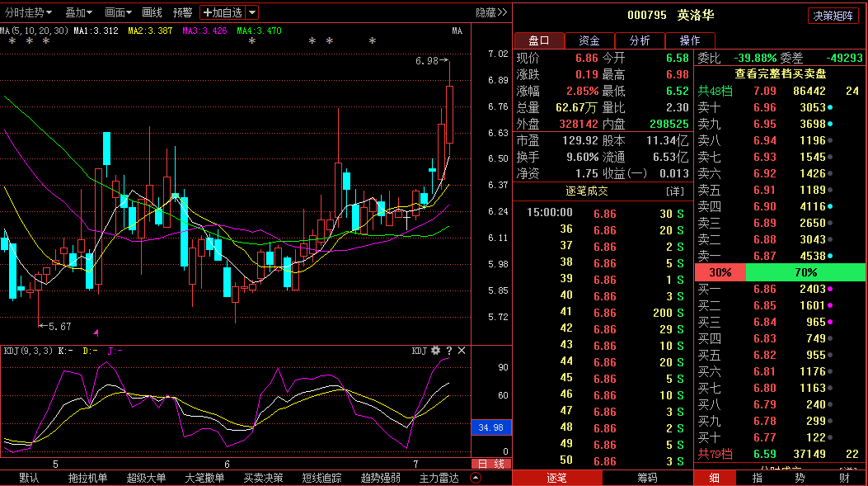Toggle the 日线 period button
Image resolution: width=868 pixels, height=486 pixels.
point(491,464)
